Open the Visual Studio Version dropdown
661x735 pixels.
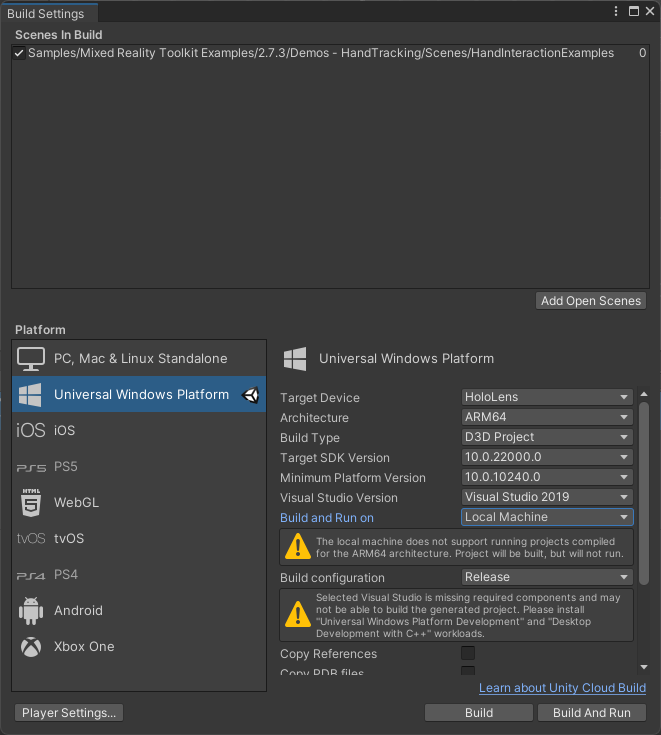tap(547, 497)
